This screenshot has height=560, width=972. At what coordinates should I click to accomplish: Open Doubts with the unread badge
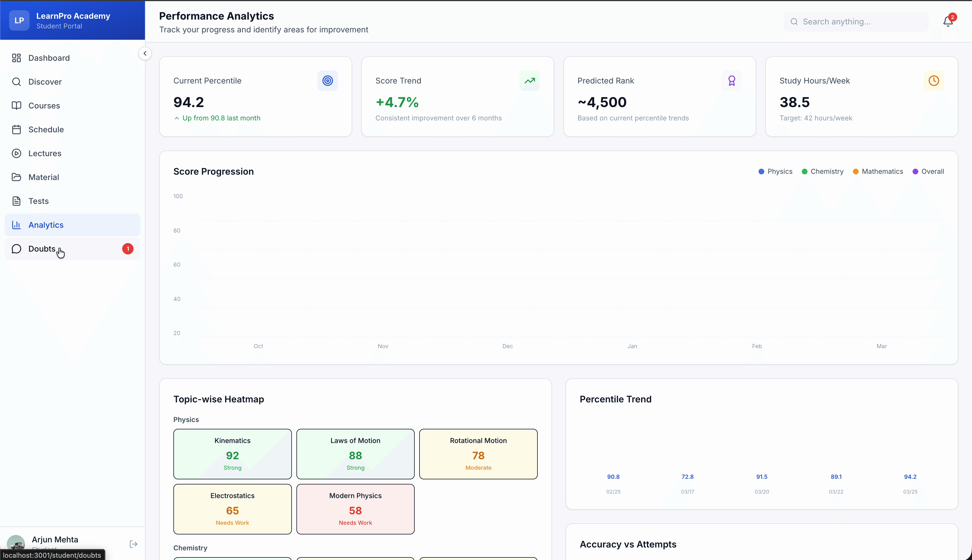[x=42, y=249]
